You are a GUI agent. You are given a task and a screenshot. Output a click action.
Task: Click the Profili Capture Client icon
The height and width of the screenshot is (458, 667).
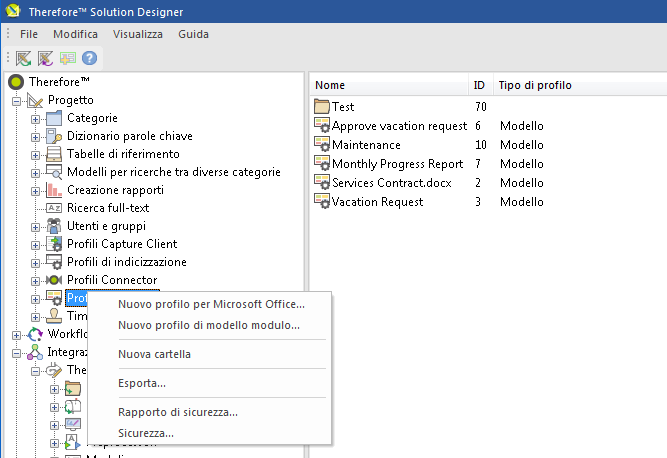pos(54,244)
